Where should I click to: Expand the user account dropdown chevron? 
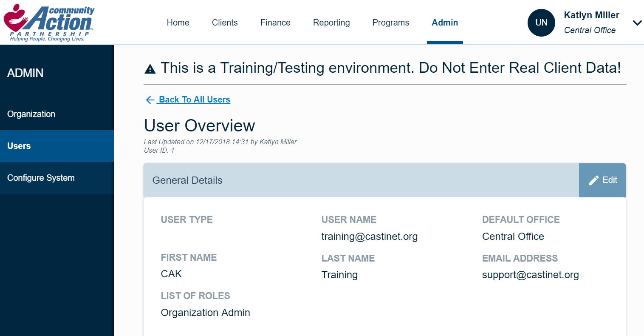pos(637,23)
